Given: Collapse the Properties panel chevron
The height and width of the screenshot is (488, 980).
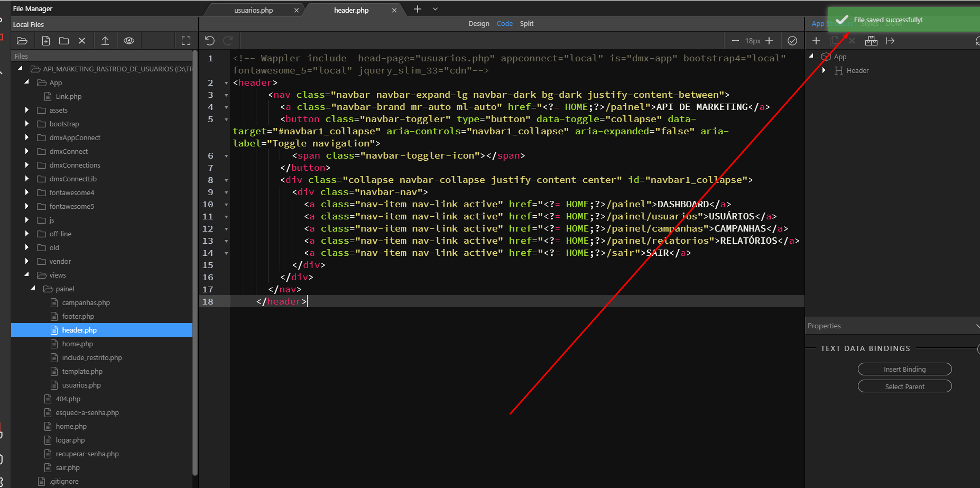Looking at the screenshot, I should 977,326.
